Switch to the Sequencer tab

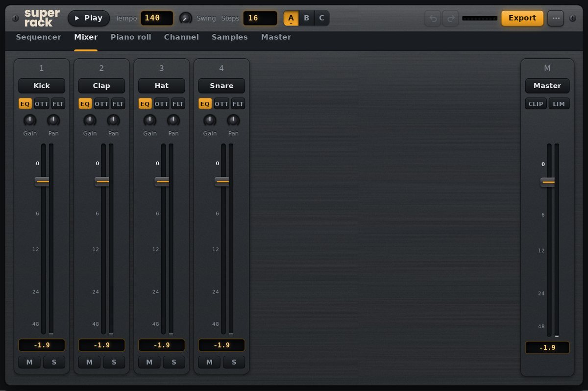[x=39, y=37]
